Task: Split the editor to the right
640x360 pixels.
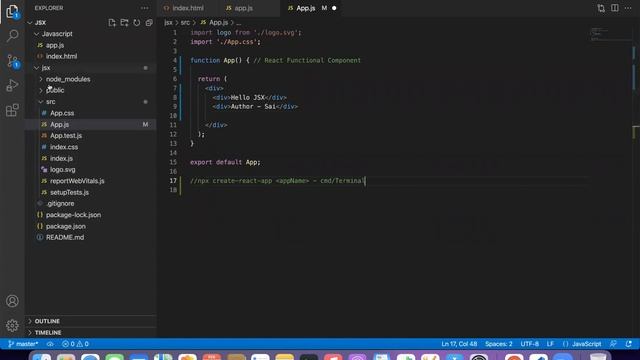Action: tap(615, 8)
